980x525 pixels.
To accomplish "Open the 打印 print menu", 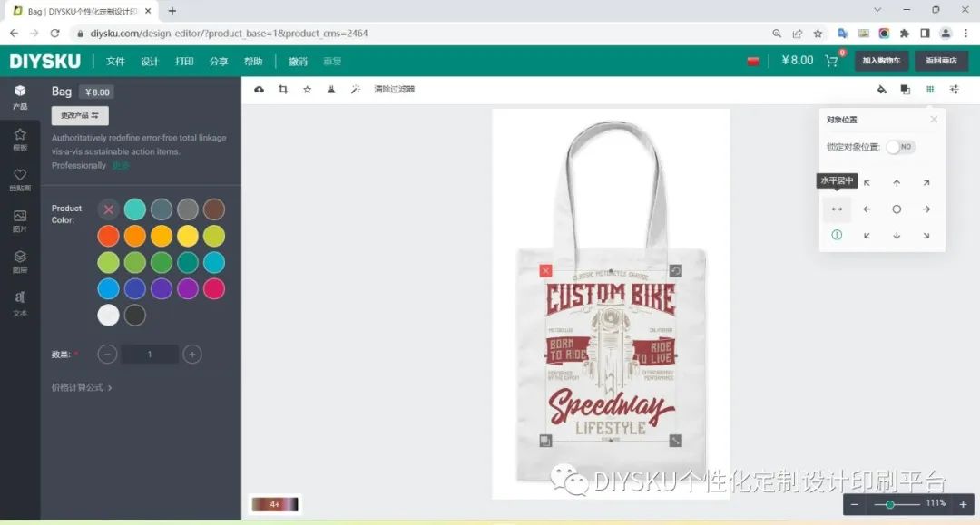I will coord(184,61).
